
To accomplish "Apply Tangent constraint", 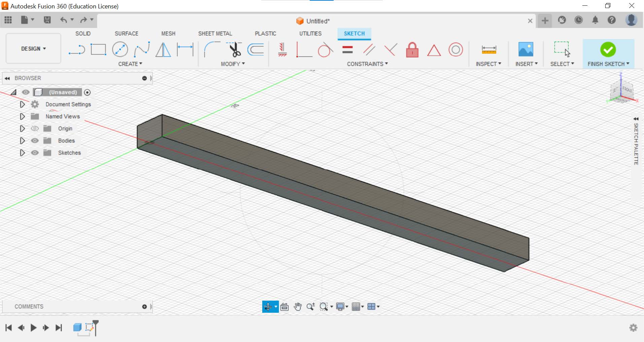I will [x=325, y=50].
